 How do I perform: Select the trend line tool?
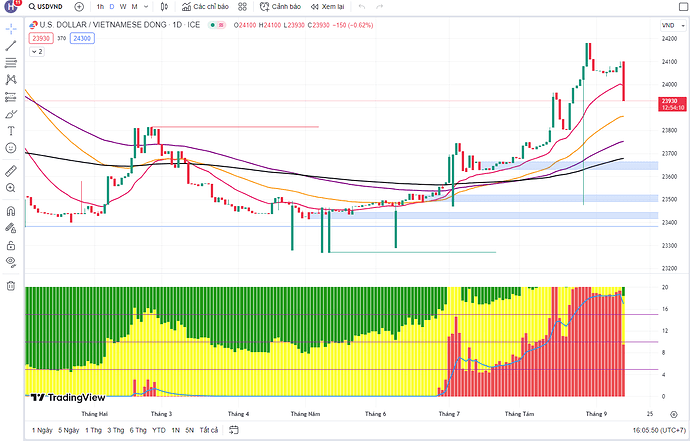point(11,45)
